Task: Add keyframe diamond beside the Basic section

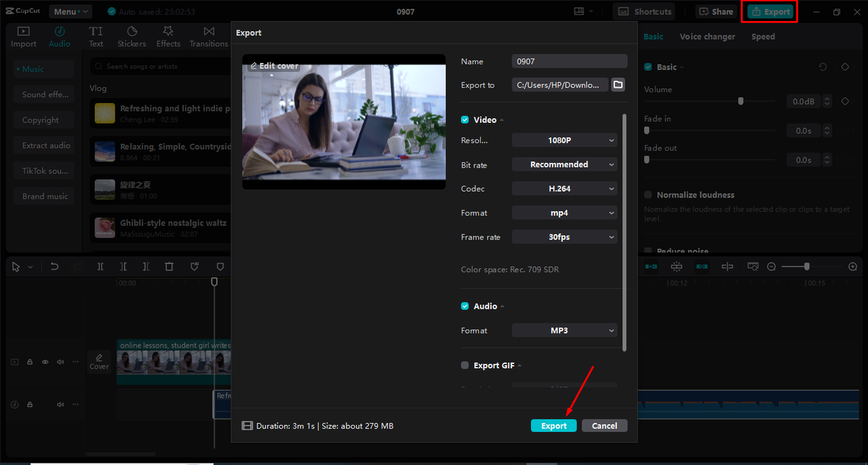Action: [x=845, y=67]
